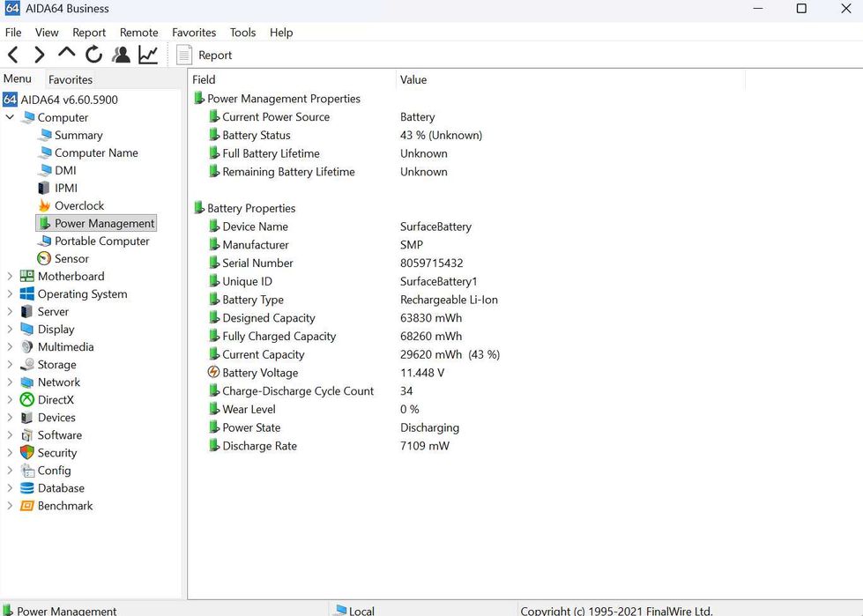Click the Forward navigation arrow

pos(39,55)
